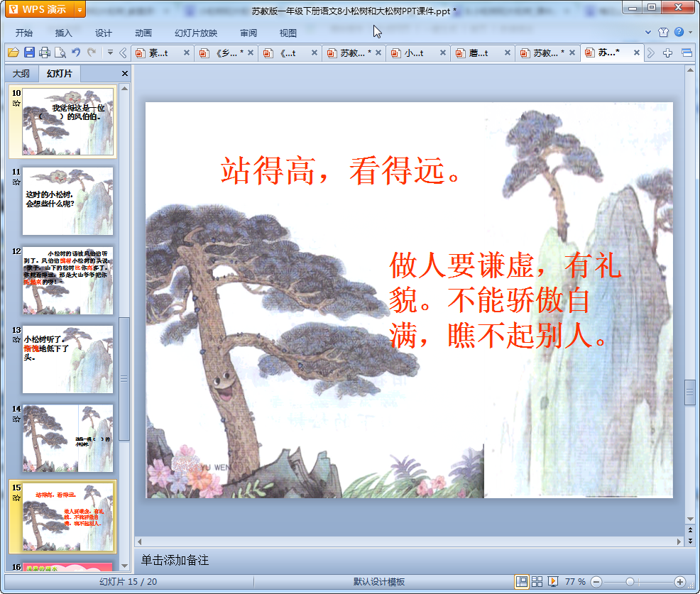Select slide 10 thumbnail
This screenshot has width=700, height=594.
(x=68, y=121)
